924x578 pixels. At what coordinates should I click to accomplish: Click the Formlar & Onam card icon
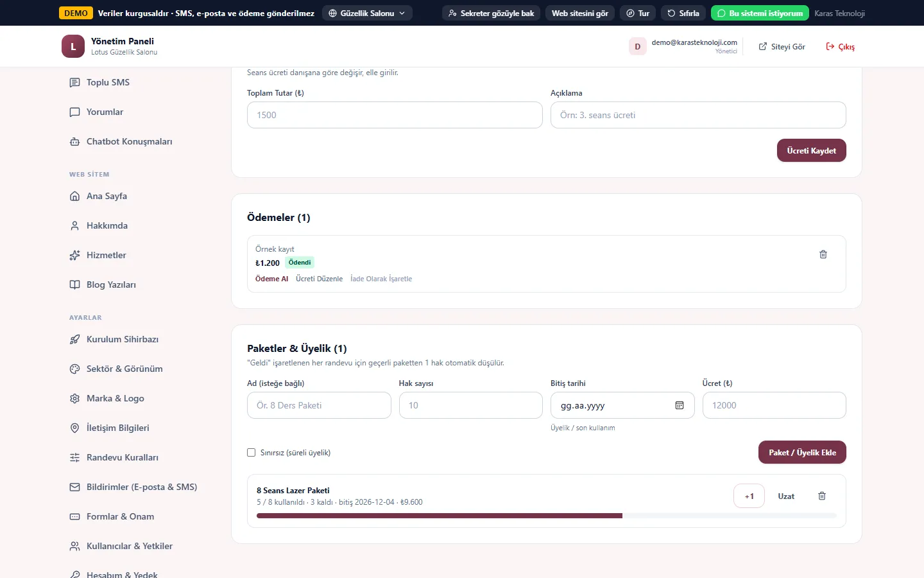click(x=74, y=516)
